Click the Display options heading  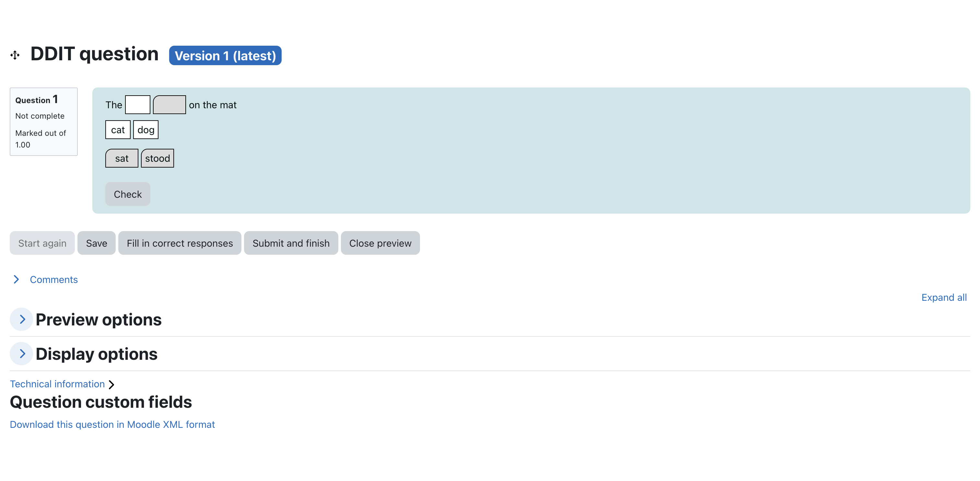[x=96, y=354]
